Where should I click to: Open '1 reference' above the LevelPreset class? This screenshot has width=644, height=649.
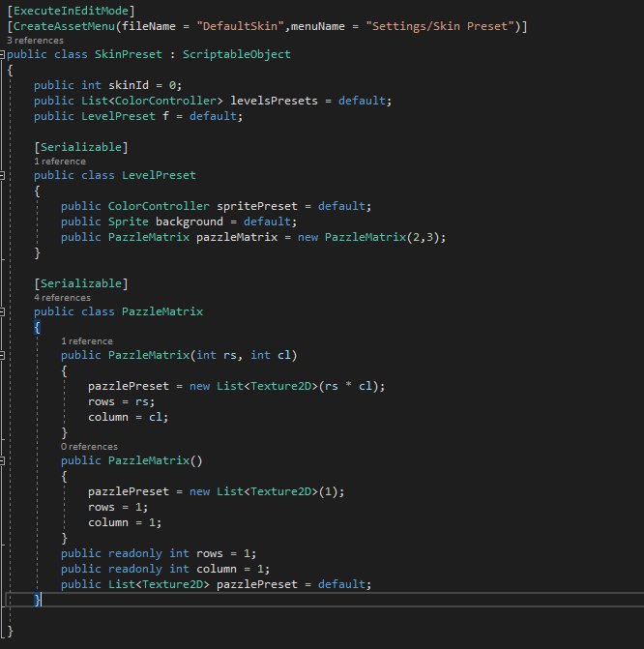tap(60, 162)
